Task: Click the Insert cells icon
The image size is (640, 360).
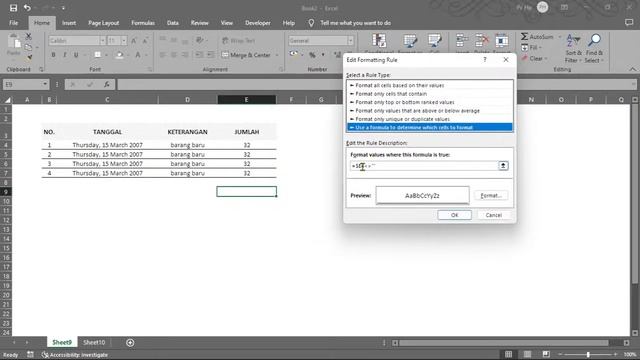Action: [x=462, y=41]
